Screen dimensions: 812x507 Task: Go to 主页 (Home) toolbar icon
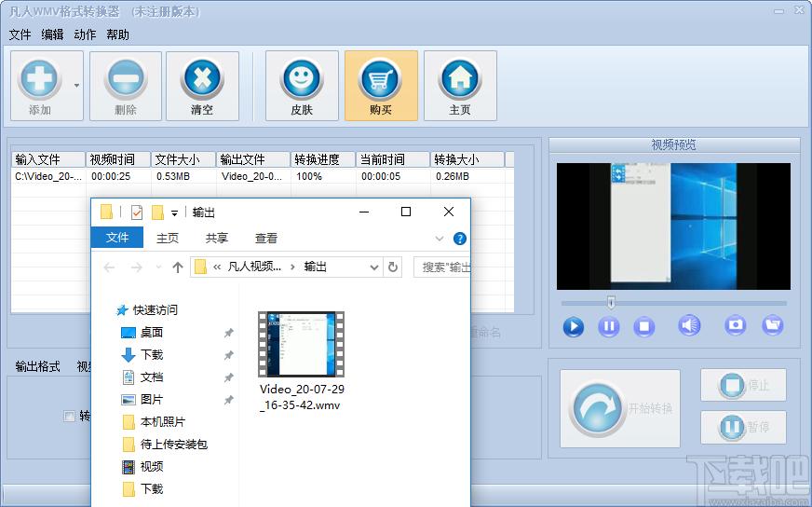460,86
